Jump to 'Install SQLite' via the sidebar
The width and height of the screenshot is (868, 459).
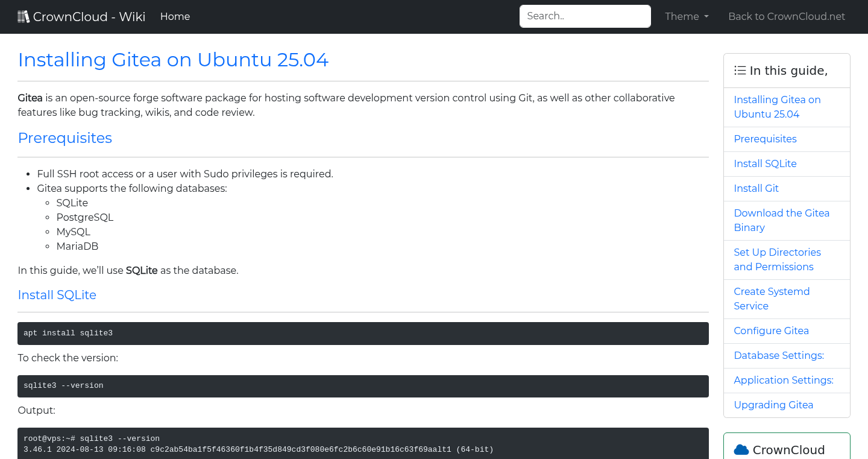pyautogui.click(x=765, y=163)
